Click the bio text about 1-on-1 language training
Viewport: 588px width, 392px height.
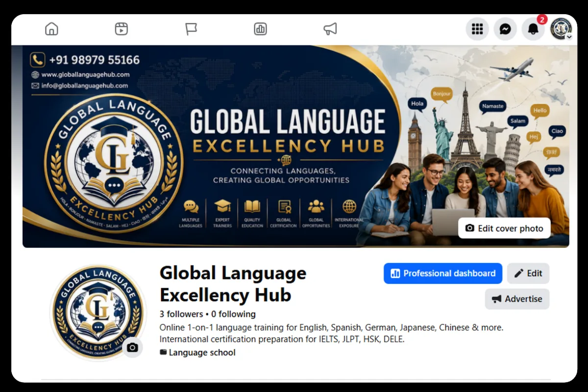tap(332, 327)
